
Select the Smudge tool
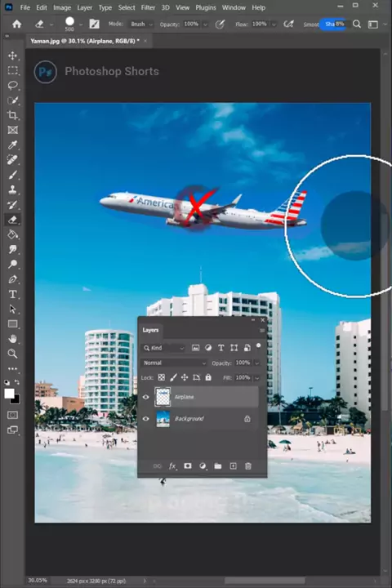13,249
